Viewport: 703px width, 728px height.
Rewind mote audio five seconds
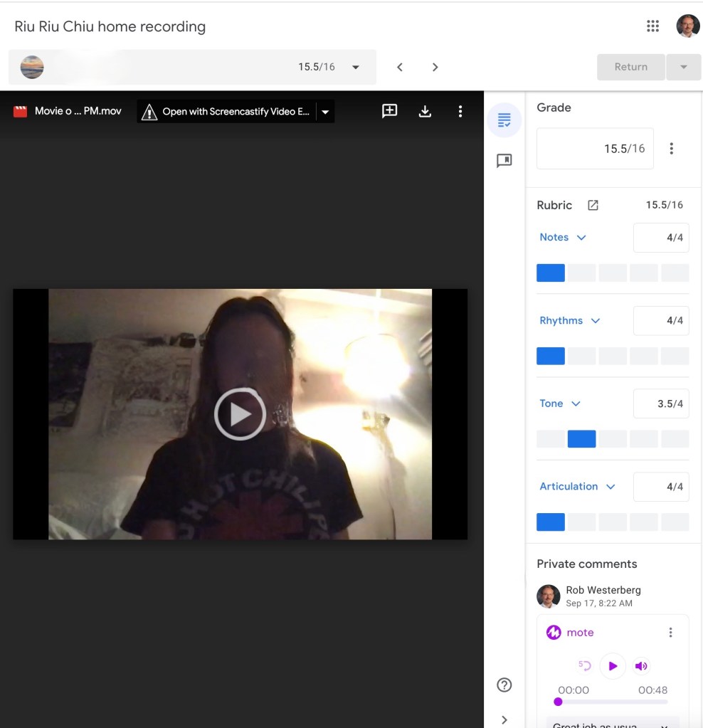pos(585,665)
